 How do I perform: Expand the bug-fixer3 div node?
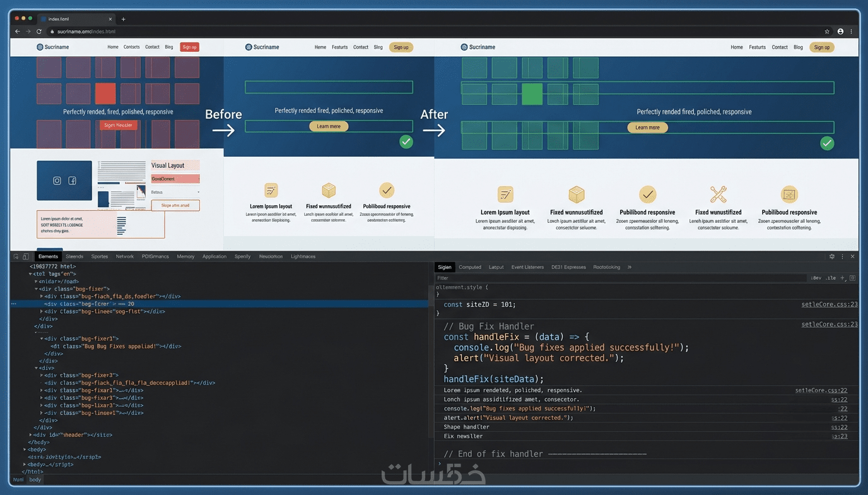42,375
